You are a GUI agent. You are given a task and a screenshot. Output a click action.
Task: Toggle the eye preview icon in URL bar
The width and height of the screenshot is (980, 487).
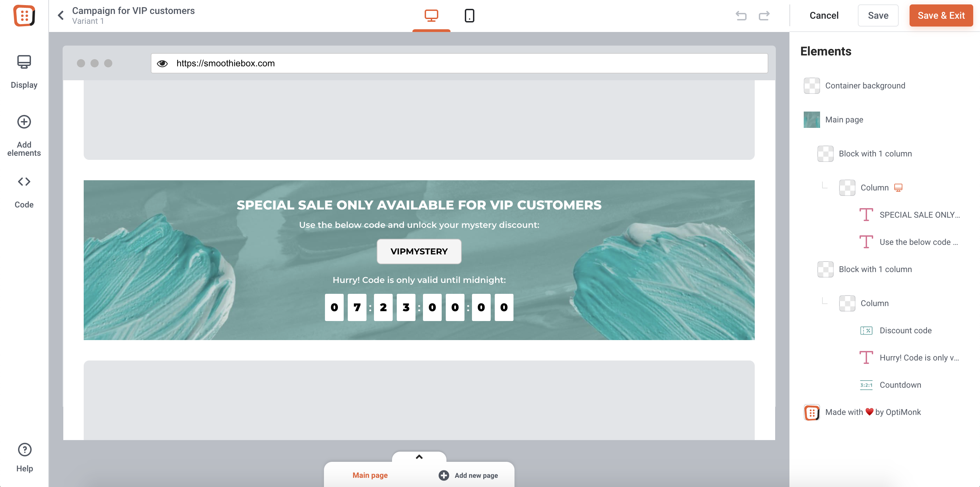[162, 64]
